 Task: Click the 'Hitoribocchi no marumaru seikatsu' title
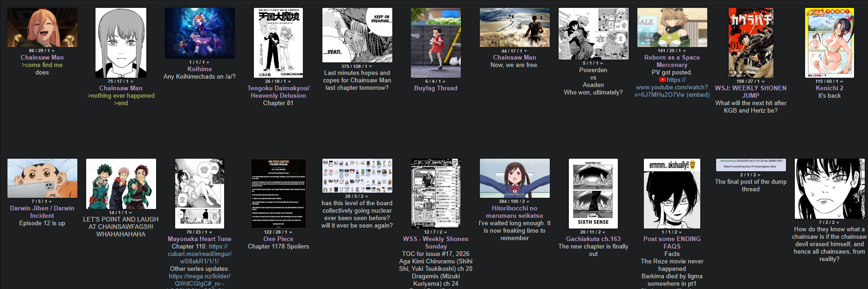[514, 212]
